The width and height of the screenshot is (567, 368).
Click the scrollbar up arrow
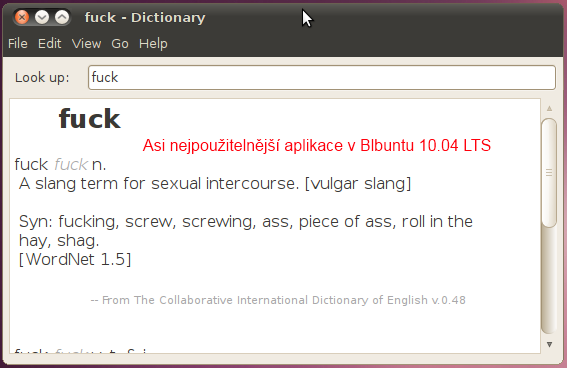[x=549, y=108]
